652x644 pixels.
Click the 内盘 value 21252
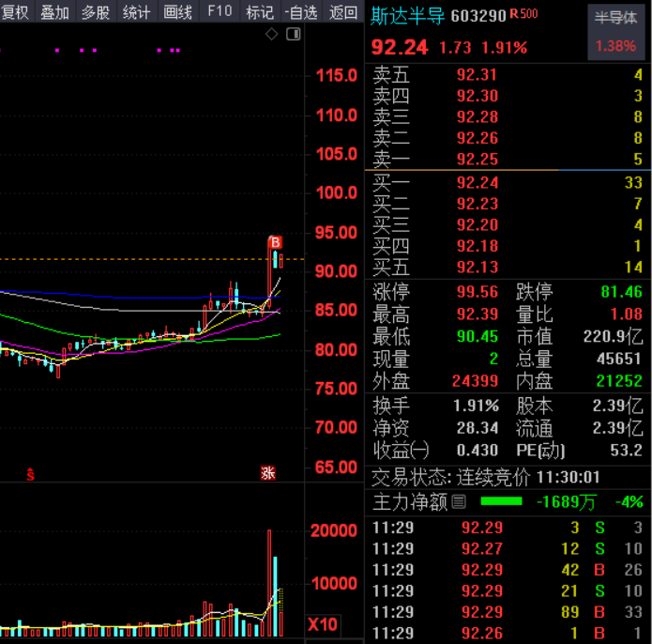point(619,381)
